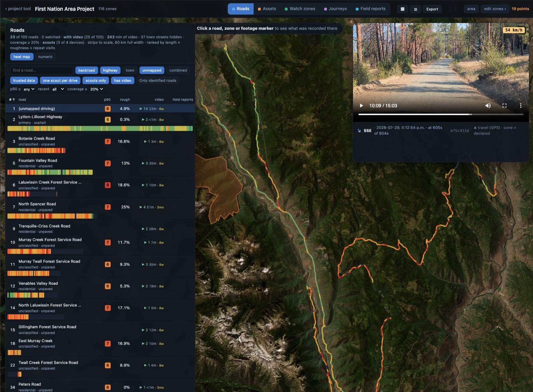Switch to the Watch zones tab
The width and height of the screenshot is (533, 392).
(x=300, y=9)
